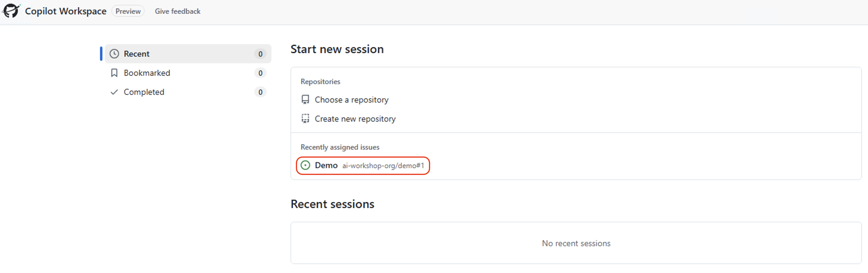Click the Recent count badge
The width and height of the screenshot is (868, 273).
(x=260, y=54)
